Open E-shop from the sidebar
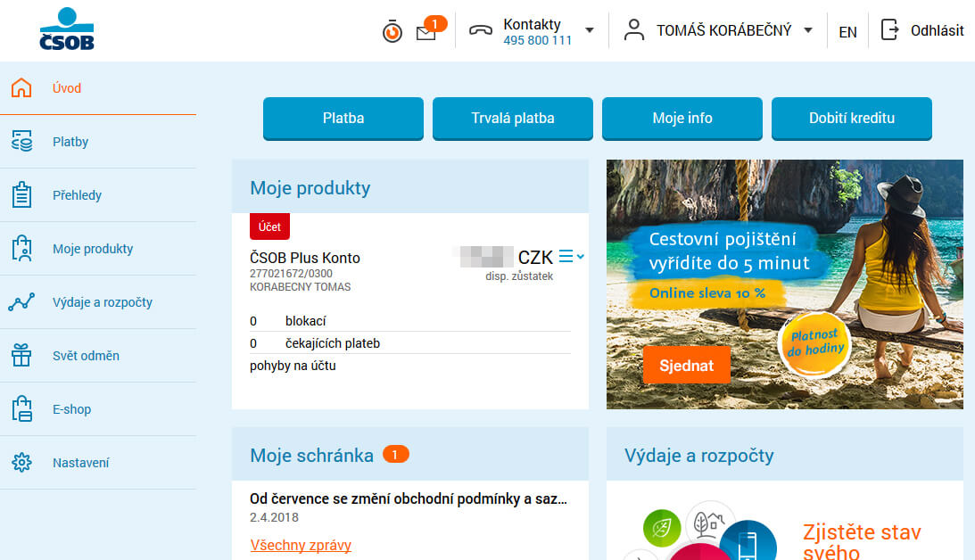The width and height of the screenshot is (975, 560). (x=71, y=409)
